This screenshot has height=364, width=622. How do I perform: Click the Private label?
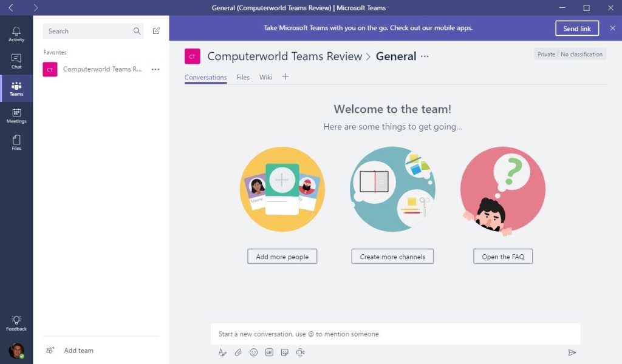[546, 54]
